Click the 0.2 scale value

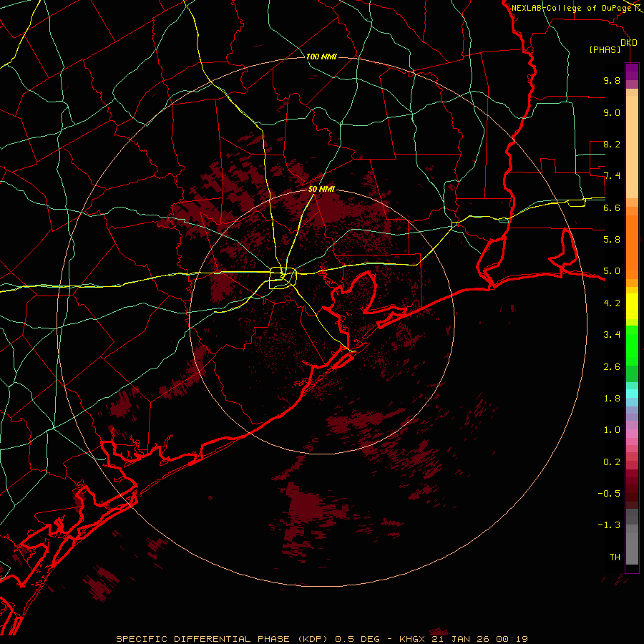[612, 462]
